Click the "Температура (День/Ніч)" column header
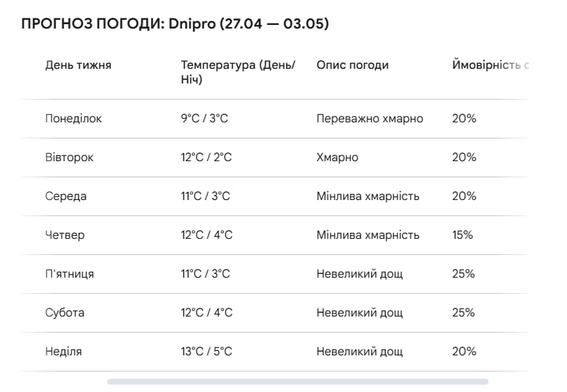This screenshot has height=392, width=567. pos(238,72)
